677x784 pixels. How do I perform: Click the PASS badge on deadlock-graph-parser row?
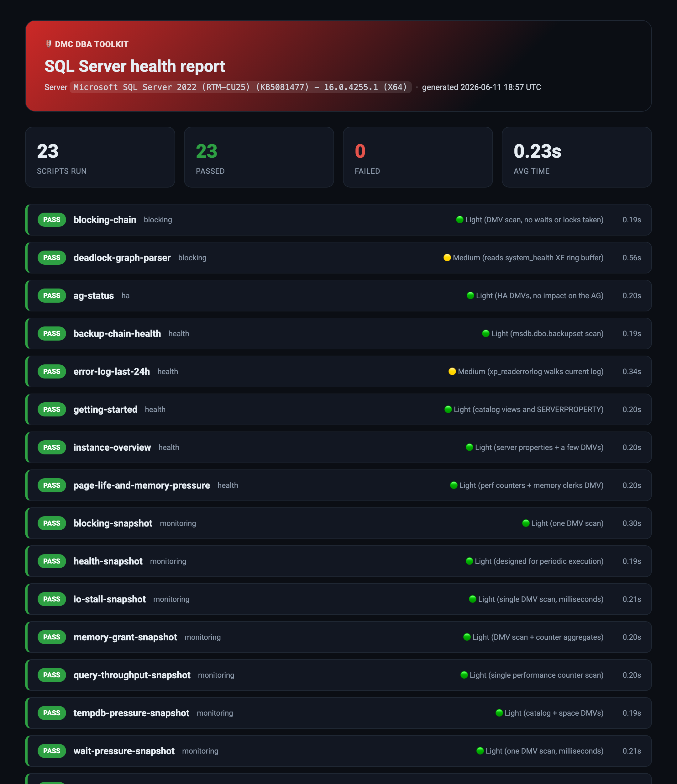tap(52, 257)
